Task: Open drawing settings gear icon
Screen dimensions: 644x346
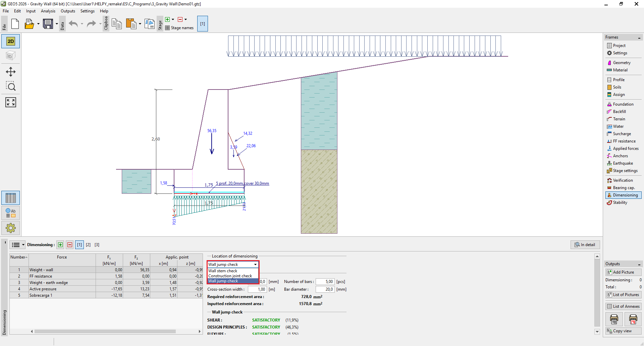Action: coord(10,228)
